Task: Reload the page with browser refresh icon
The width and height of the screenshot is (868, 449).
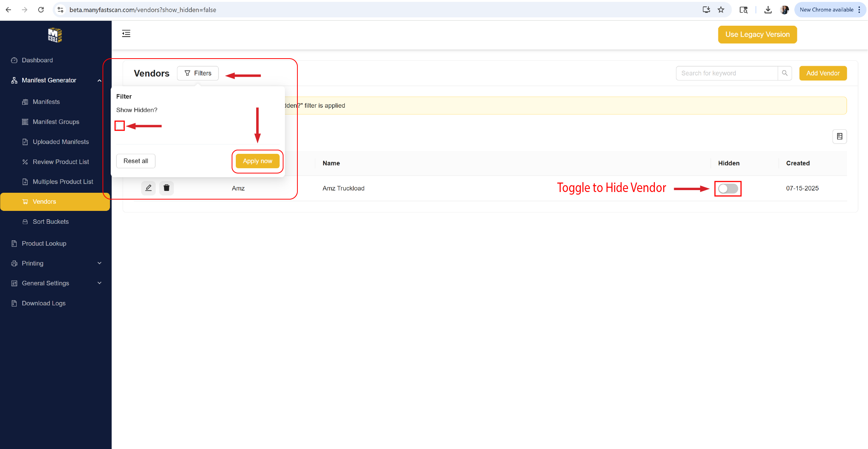Action: [41, 10]
